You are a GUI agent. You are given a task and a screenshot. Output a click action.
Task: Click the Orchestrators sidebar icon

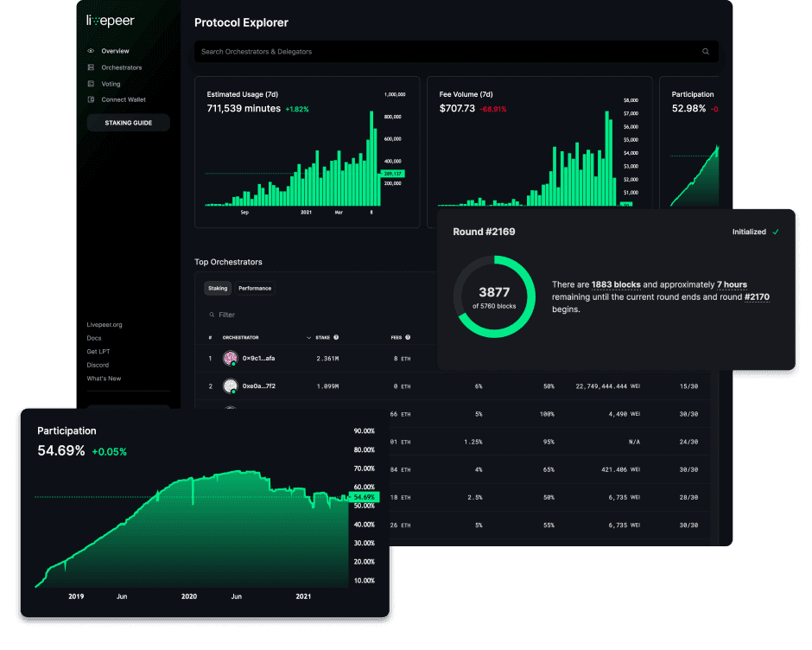tap(91, 67)
